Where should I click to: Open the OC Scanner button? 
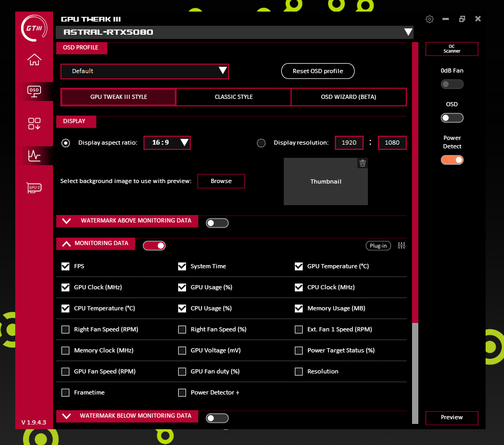(x=451, y=49)
